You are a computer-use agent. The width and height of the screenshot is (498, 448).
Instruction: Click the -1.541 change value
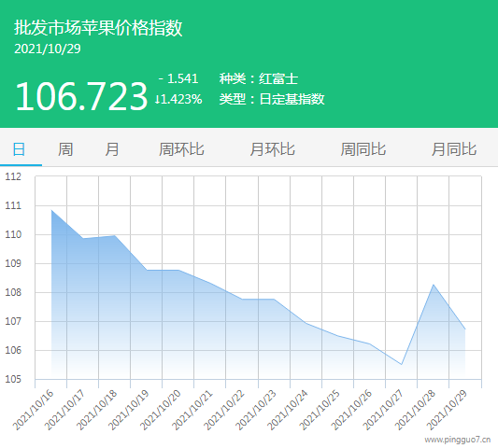(x=178, y=78)
